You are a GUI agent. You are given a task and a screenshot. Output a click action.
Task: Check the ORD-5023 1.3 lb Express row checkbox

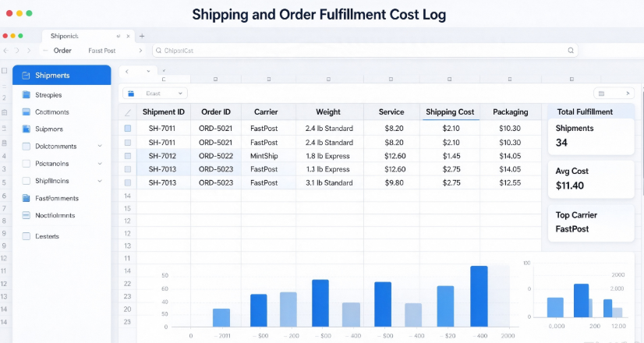[x=128, y=169]
